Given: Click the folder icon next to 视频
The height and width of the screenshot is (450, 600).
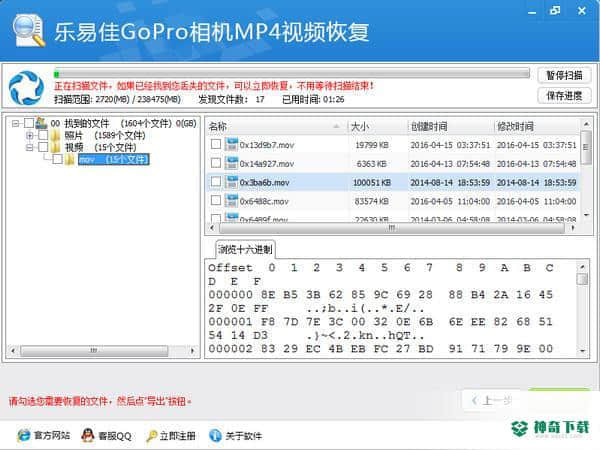Looking at the screenshot, I should [56, 147].
